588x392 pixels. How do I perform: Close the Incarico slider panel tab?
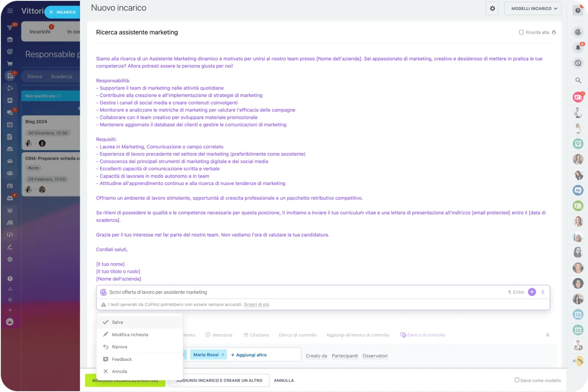tap(51, 12)
